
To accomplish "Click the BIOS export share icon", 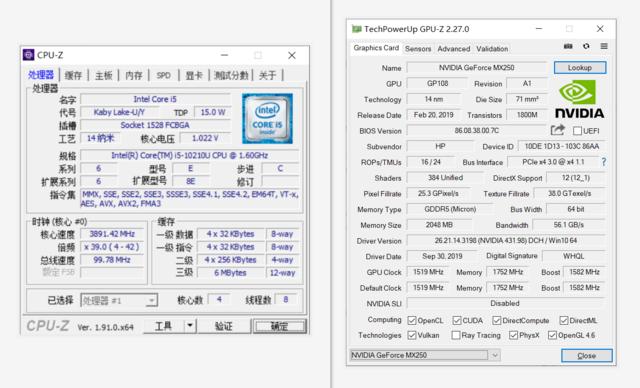I will pos(558,130).
